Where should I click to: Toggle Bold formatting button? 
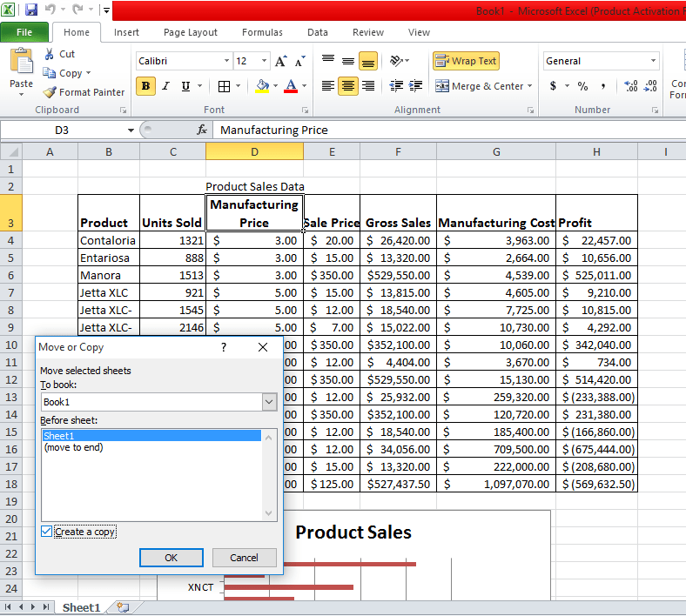(x=145, y=86)
